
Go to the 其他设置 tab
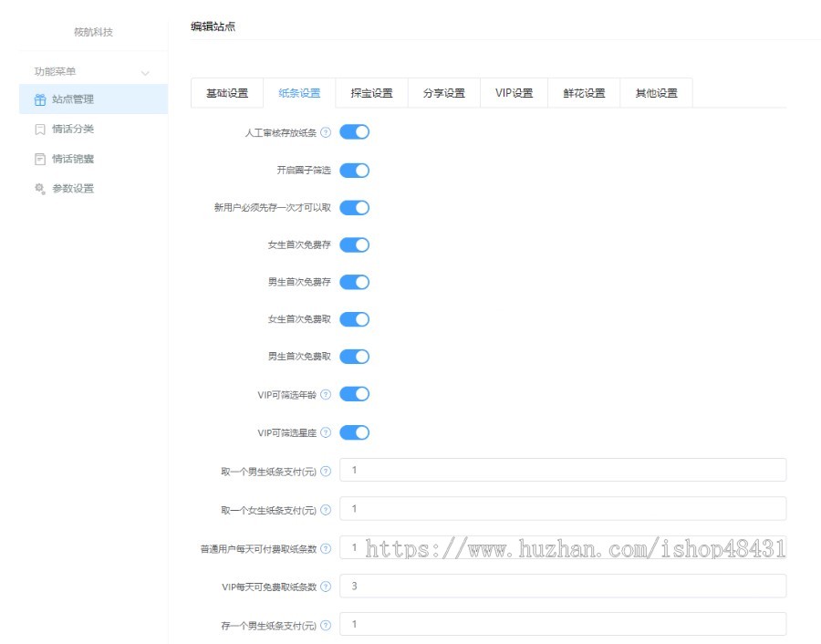click(x=657, y=93)
